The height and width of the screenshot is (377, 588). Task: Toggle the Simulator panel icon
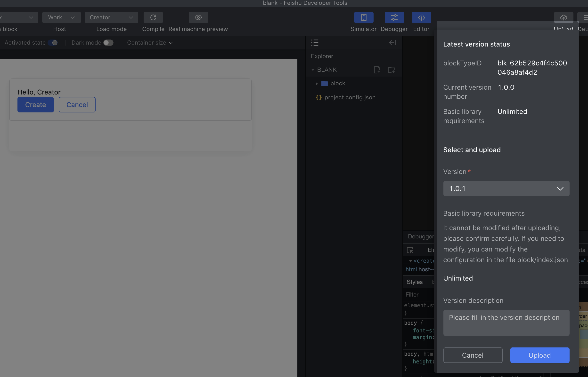point(363,17)
